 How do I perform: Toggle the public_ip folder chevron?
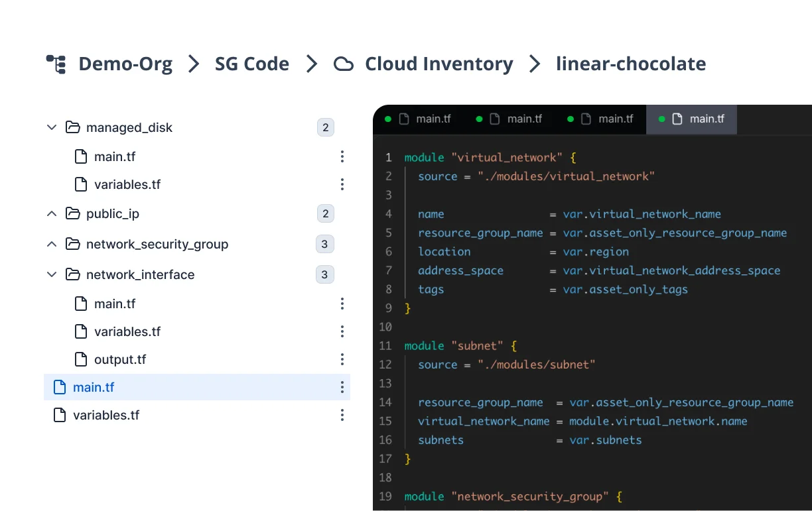(x=52, y=213)
